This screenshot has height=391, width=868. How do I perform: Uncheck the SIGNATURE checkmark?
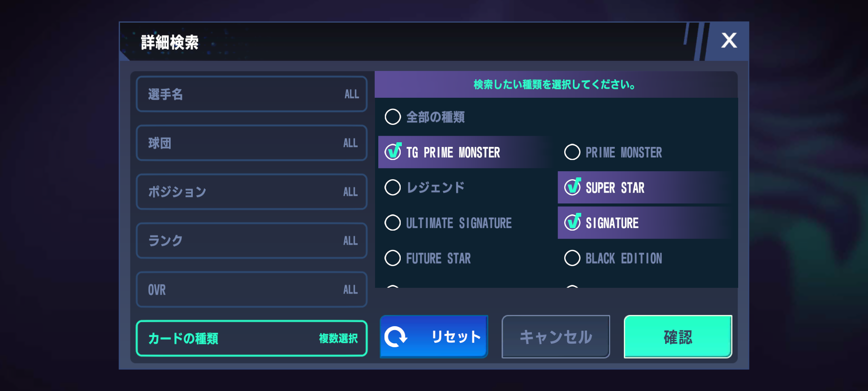573,223
